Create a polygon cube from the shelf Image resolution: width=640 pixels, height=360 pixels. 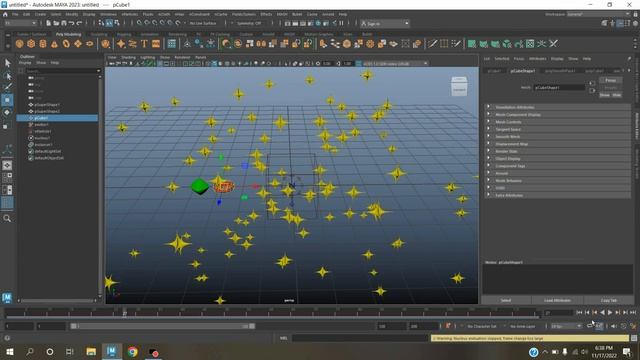point(31,44)
